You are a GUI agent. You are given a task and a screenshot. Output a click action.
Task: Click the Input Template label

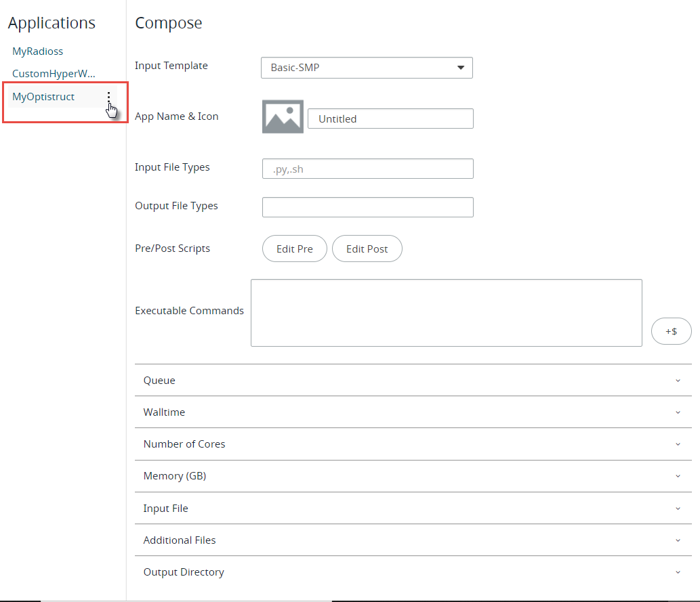click(171, 66)
